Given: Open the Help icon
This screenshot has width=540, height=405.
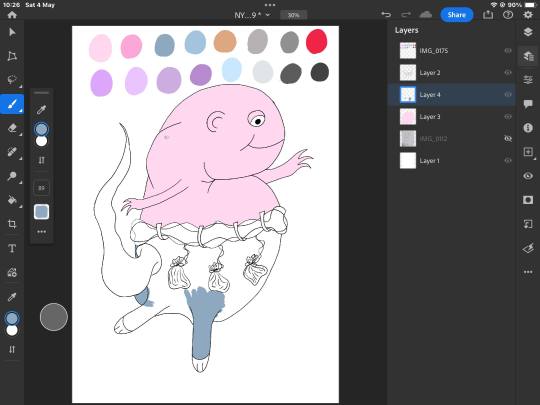Looking at the screenshot, I should (x=508, y=14).
